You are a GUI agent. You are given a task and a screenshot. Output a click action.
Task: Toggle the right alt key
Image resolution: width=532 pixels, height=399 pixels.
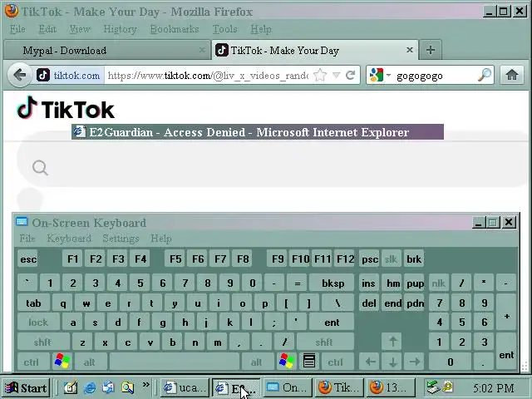point(257,362)
